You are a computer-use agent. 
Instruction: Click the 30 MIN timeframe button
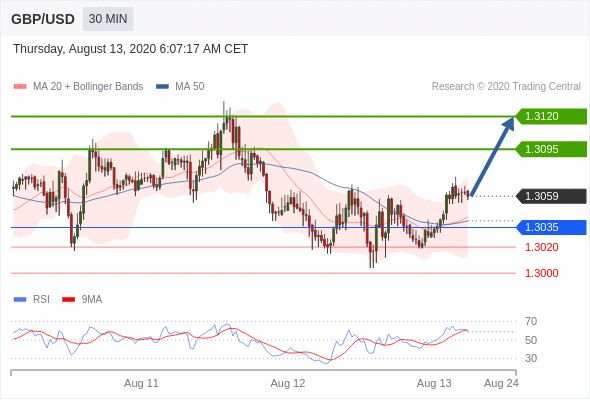108,18
